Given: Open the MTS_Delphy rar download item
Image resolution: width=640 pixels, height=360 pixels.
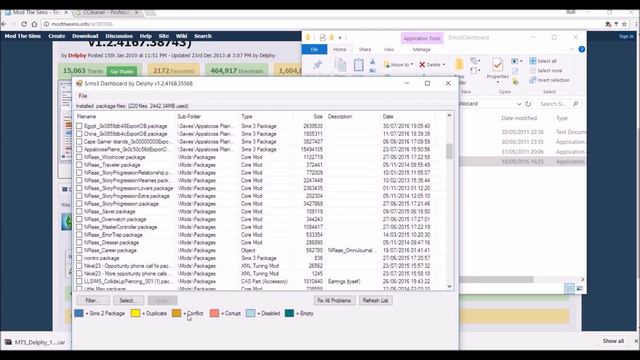Looking at the screenshot, I should [36, 342].
